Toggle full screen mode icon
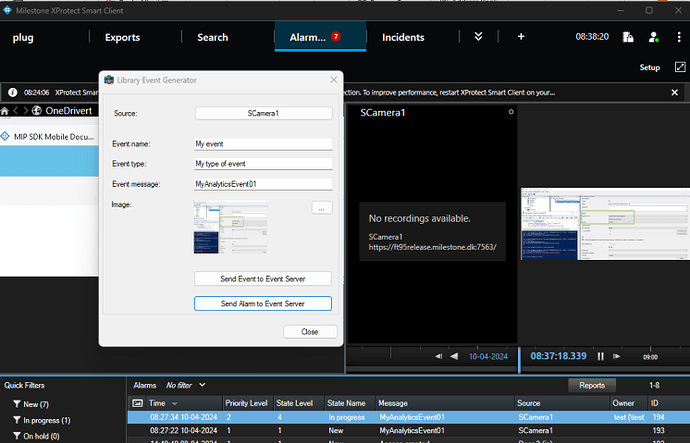The height and width of the screenshot is (443, 690). click(680, 67)
